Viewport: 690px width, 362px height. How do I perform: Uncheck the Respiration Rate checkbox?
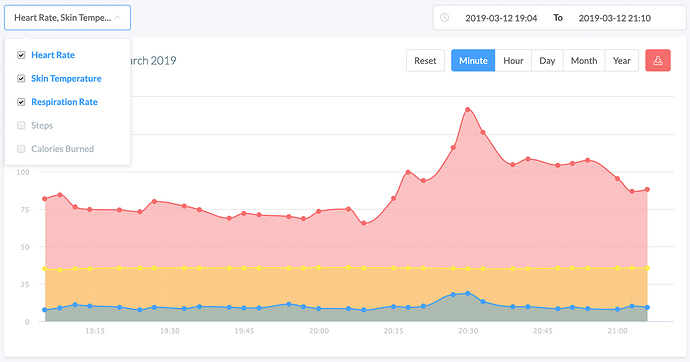pos(21,102)
